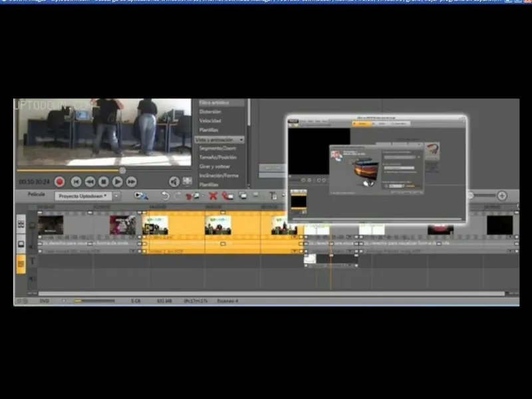The height and width of the screenshot is (399, 532).
Task: Click the round icon at the status bar start
Action: pos(25,301)
